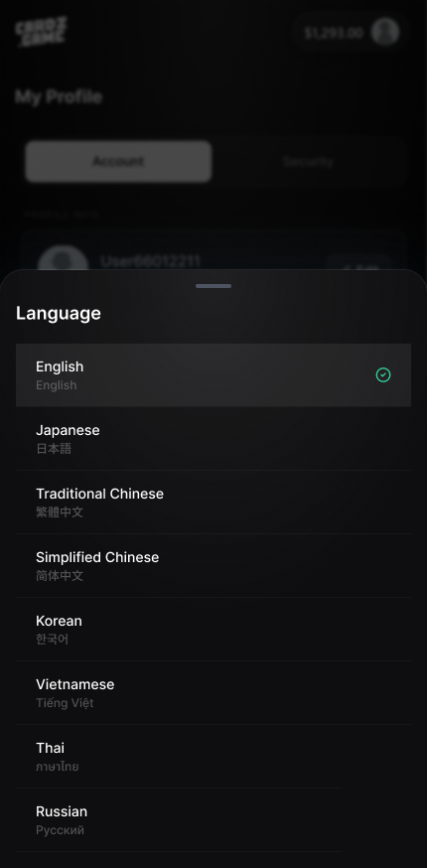
Task: Select Korean language
Action: point(213,630)
